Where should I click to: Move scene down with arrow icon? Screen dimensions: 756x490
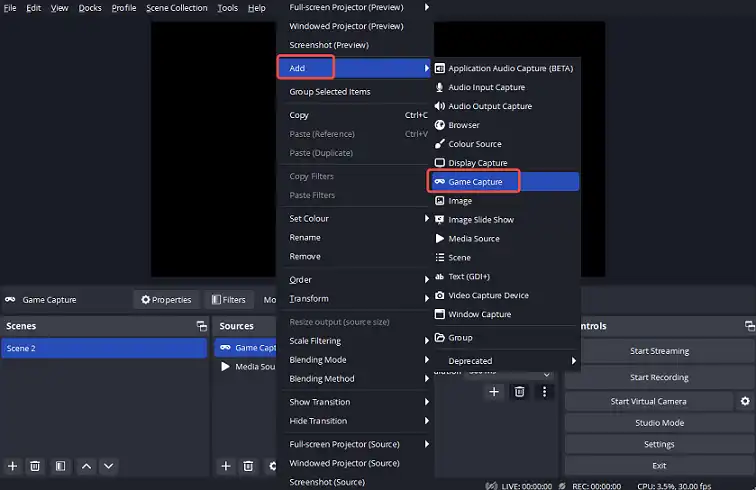pos(108,466)
